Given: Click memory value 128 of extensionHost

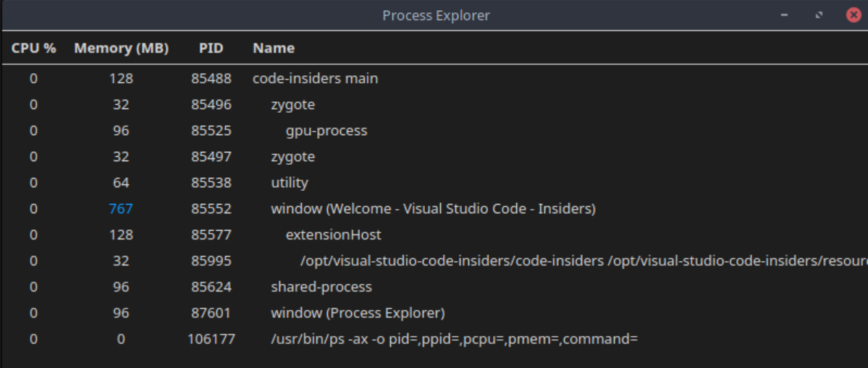Looking at the screenshot, I should 121,235.
